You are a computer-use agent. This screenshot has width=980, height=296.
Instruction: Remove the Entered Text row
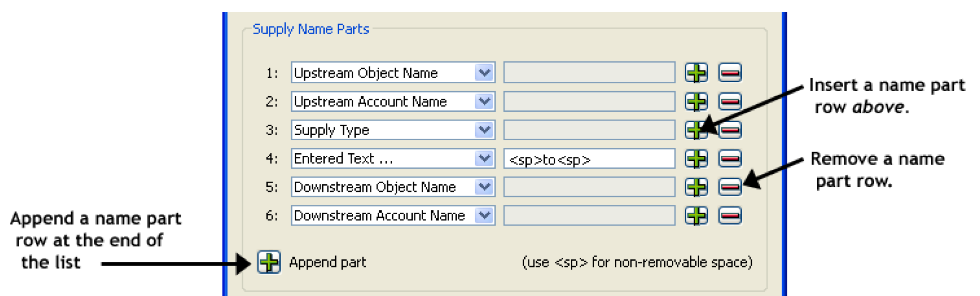(x=729, y=158)
